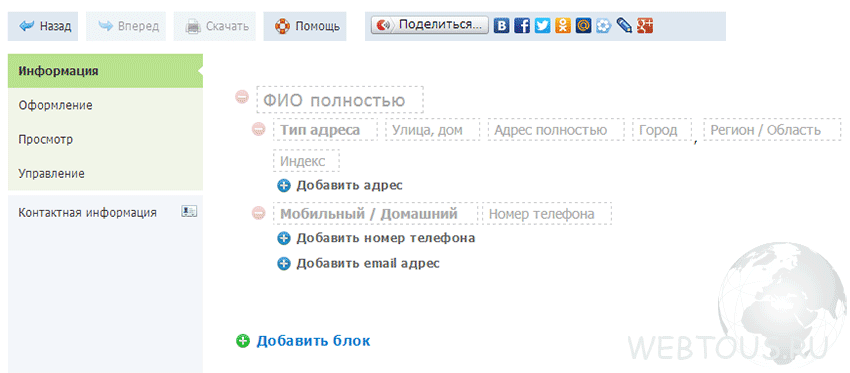850x373 pixels.
Task: Switch to the Управление tab
Action: click(105, 173)
